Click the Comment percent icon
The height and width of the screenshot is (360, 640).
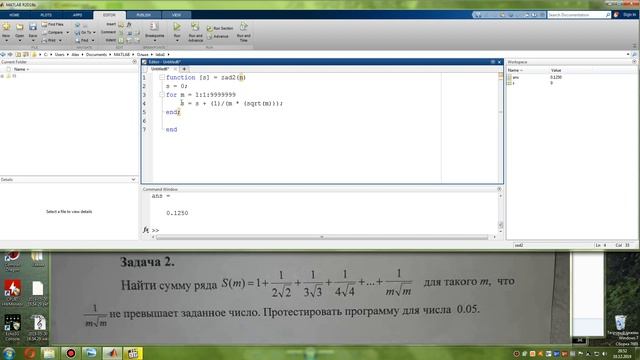[x=121, y=32]
